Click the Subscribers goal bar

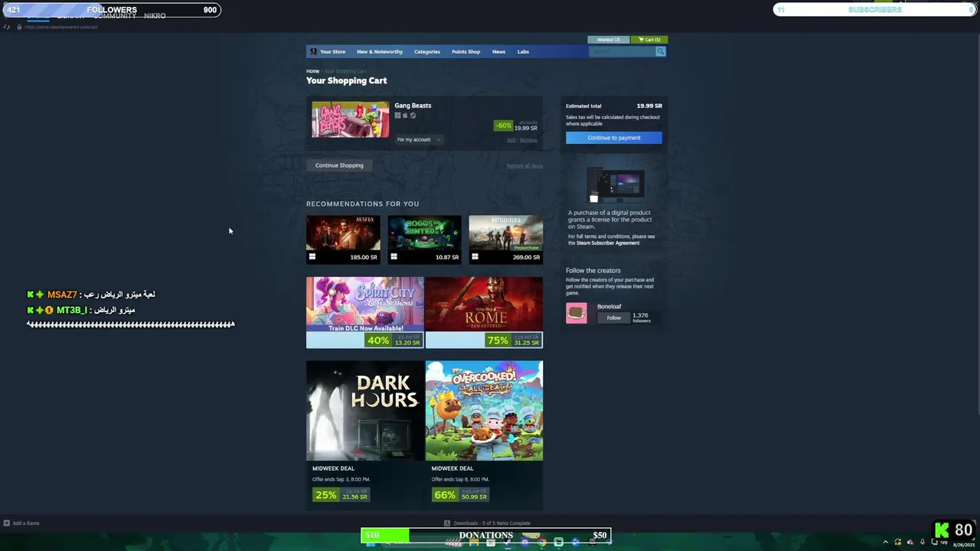[x=874, y=9]
